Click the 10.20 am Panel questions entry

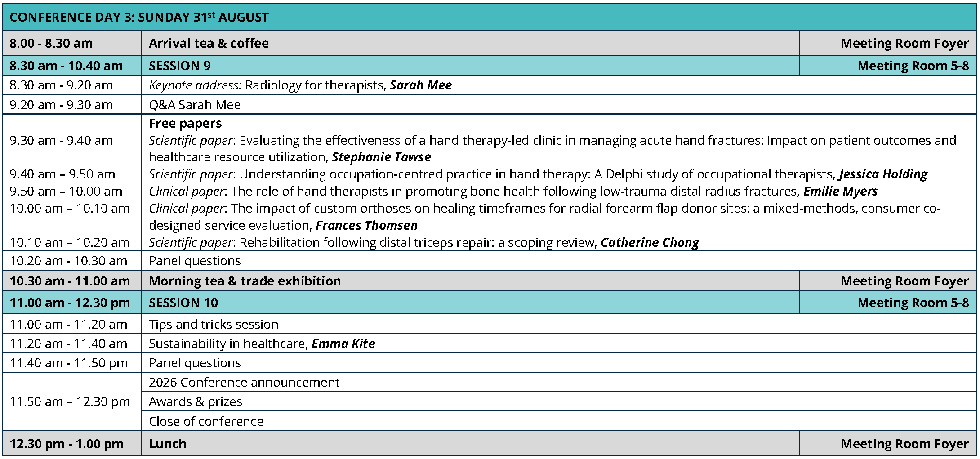(x=195, y=261)
